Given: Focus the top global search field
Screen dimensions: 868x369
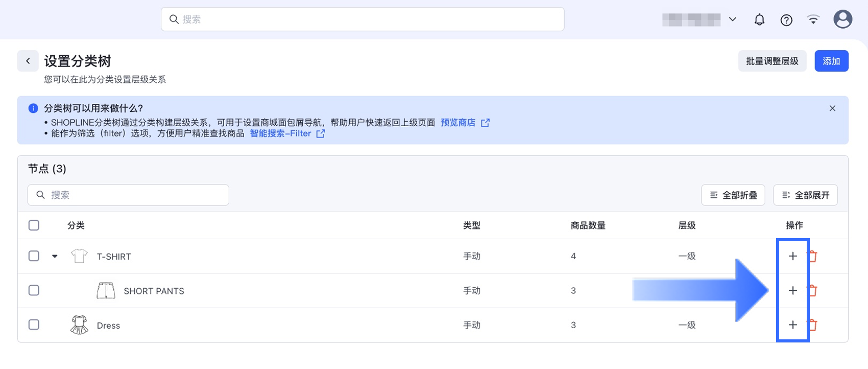Looking at the screenshot, I should pos(363,19).
